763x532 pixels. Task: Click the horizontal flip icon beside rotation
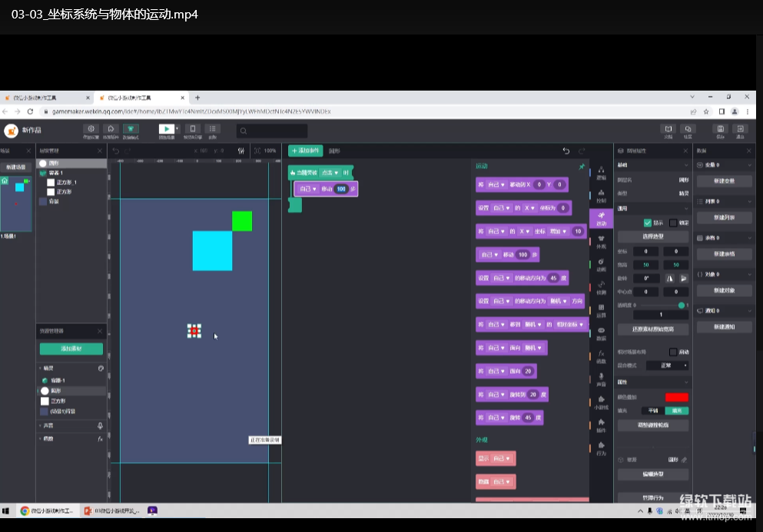670,279
